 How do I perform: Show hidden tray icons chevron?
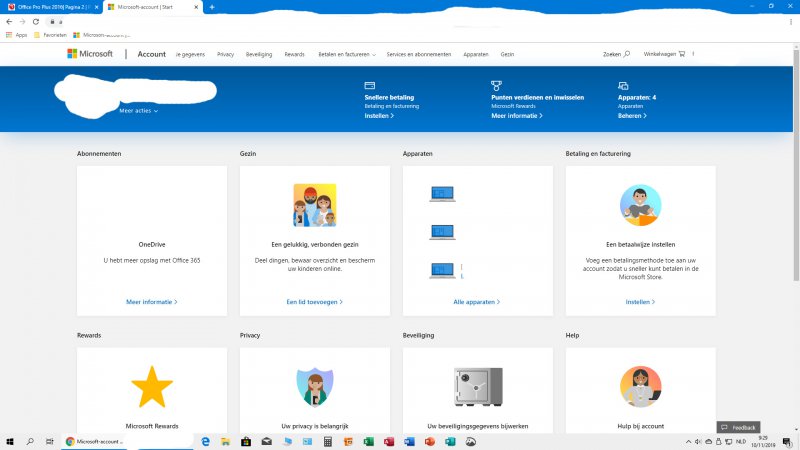tap(688, 442)
